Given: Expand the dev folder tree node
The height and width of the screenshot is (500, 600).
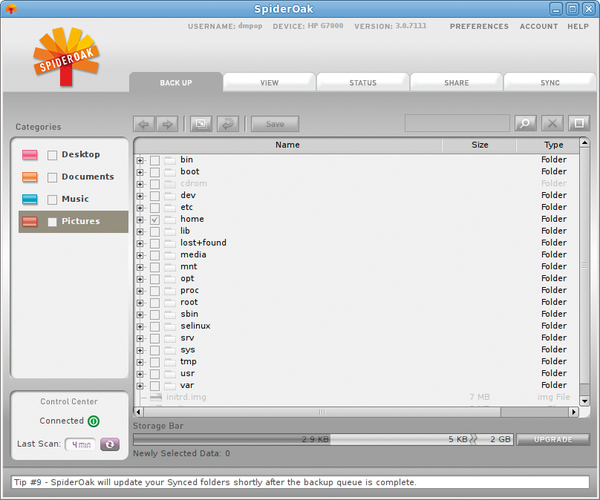Looking at the screenshot, I should (x=140, y=196).
